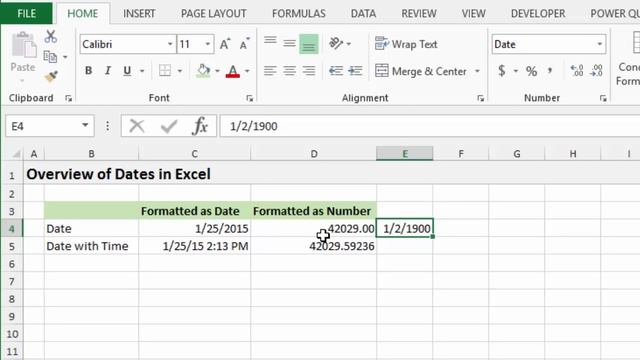
Task: Confirm the entry with the checkmark
Action: point(169,126)
